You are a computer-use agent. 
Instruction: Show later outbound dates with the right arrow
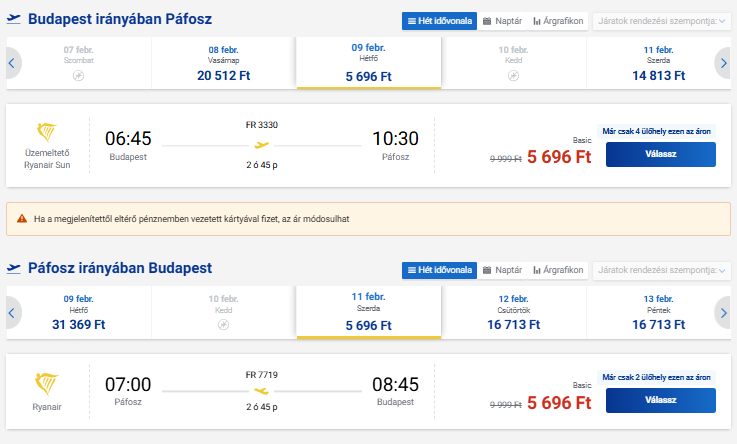pos(723,63)
